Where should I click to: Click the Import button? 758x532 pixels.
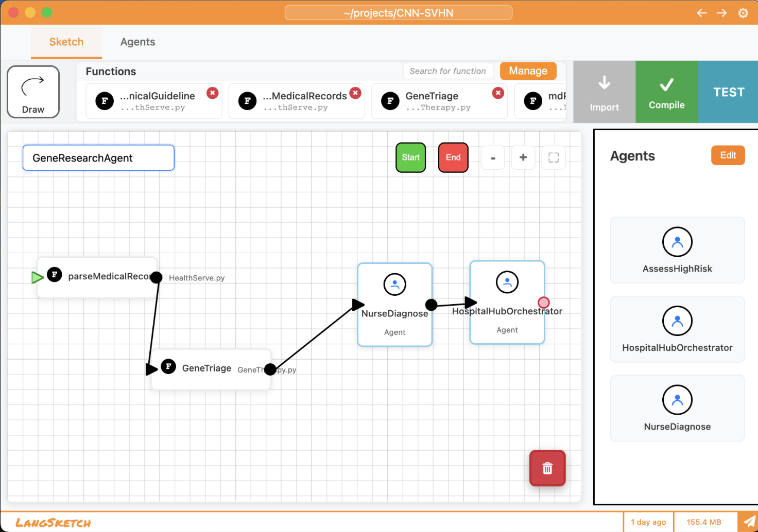pos(604,92)
